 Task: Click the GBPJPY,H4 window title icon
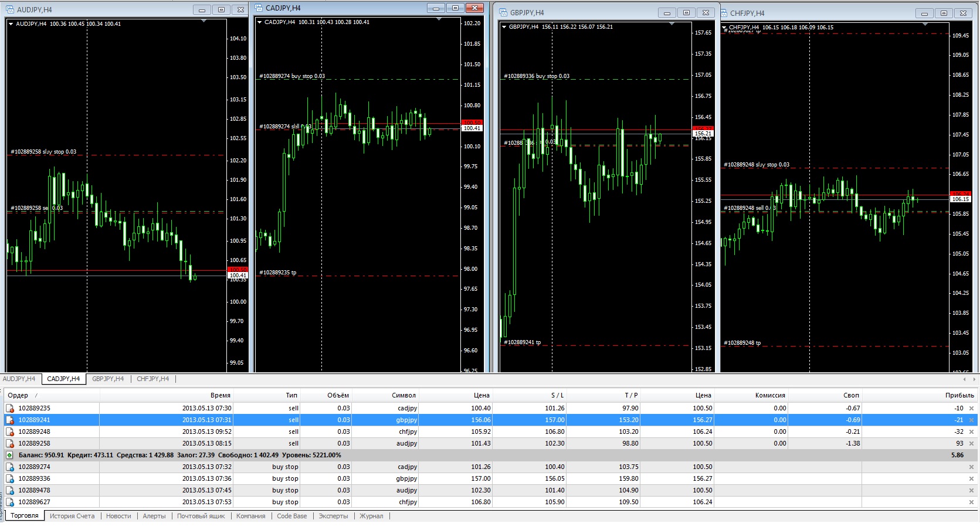click(503, 12)
